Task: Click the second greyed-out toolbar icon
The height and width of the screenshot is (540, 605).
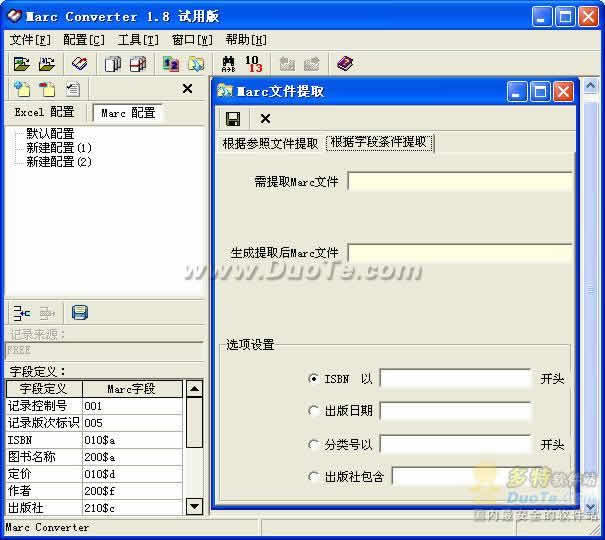Action: [312, 64]
